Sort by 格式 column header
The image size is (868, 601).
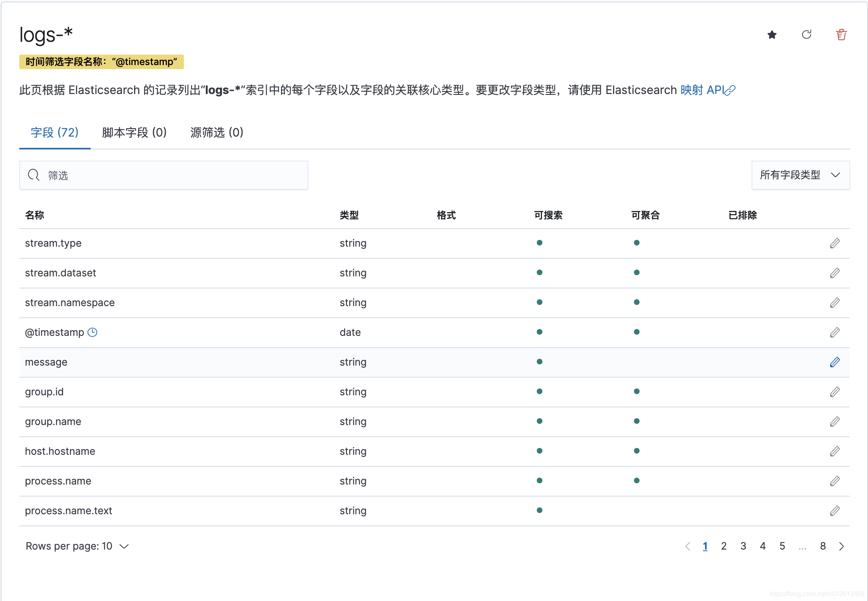(x=446, y=215)
